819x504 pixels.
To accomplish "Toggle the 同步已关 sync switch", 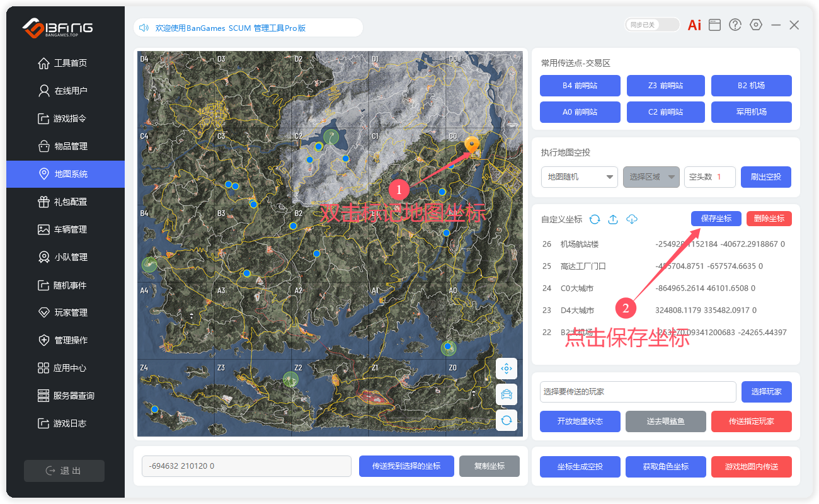I will (x=652, y=25).
